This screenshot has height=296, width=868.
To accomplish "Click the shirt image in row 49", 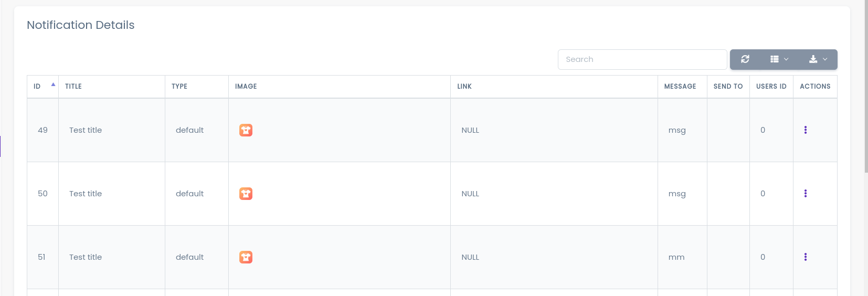I will [246, 130].
